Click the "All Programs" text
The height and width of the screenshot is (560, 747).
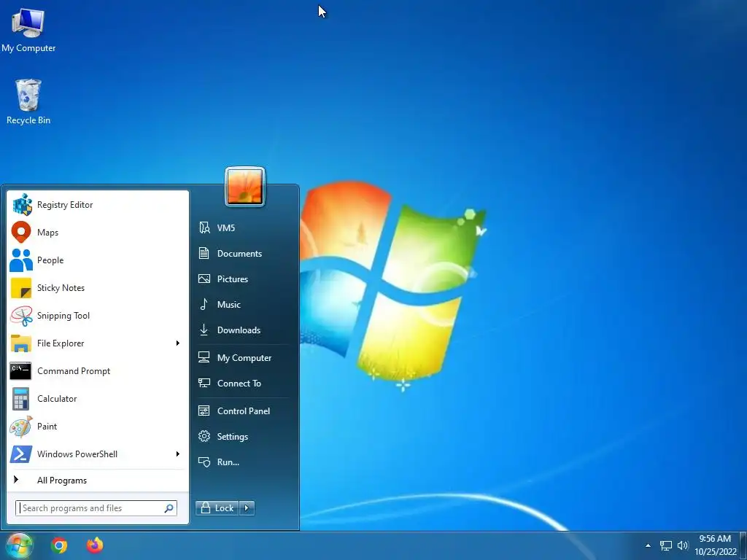tap(62, 481)
